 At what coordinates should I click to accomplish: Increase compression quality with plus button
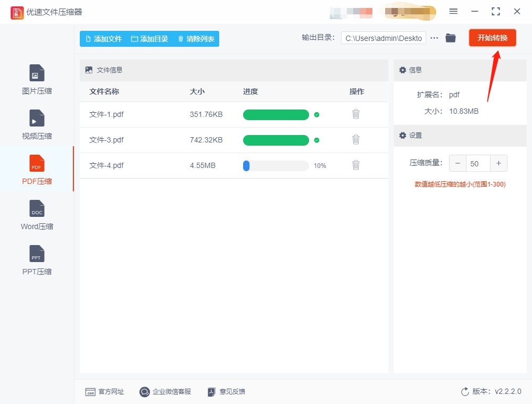pyautogui.click(x=499, y=163)
